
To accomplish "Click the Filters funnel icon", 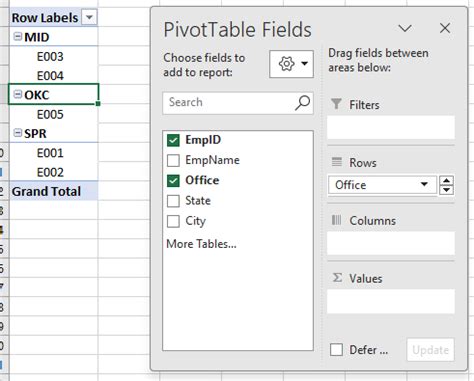I will click(x=336, y=104).
